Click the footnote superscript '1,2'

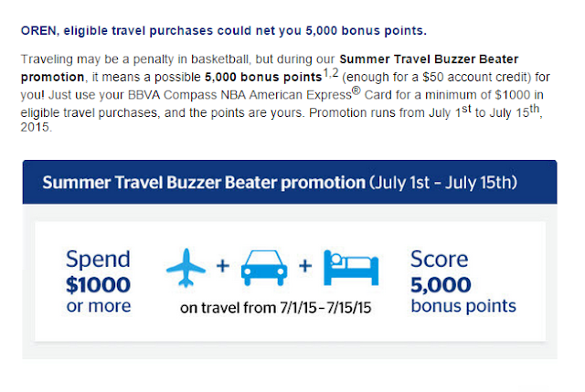[331, 72]
